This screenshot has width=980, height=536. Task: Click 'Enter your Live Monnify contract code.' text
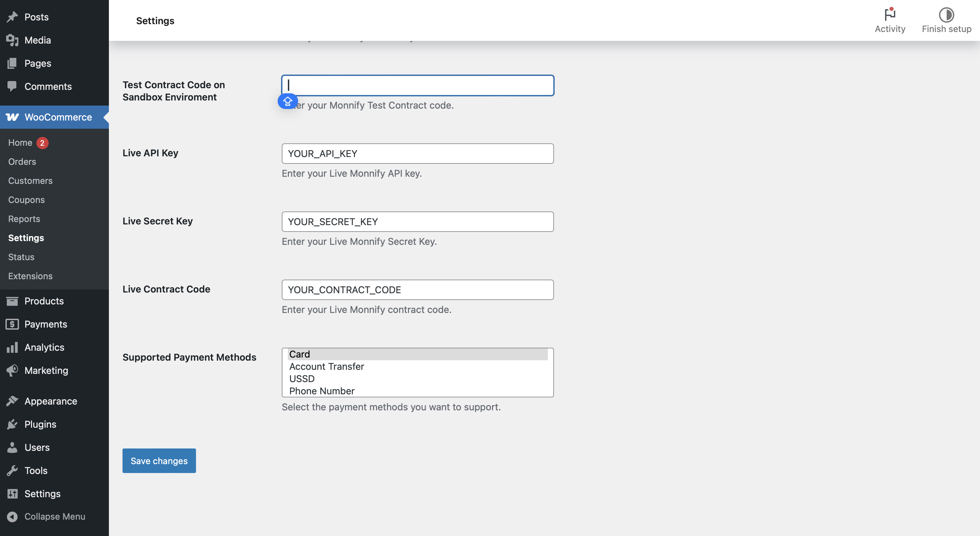click(367, 310)
